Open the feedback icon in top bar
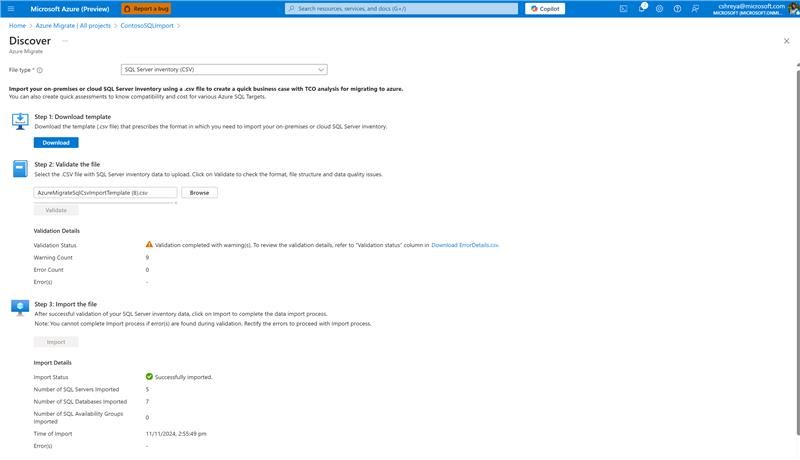The width and height of the screenshot is (800, 460). point(695,9)
